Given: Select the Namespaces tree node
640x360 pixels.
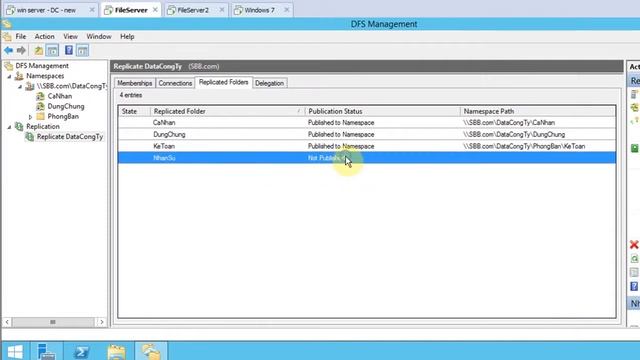Looking at the screenshot, I should click(45, 76).
